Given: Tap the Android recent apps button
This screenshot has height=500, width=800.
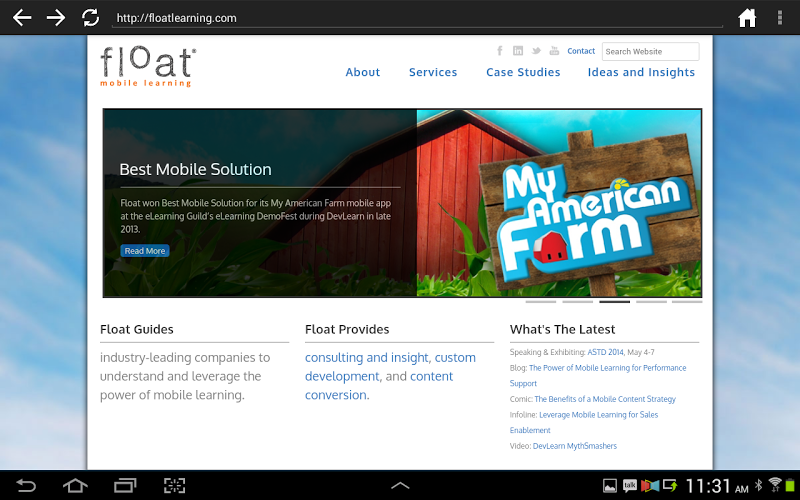Looking at the screenshot, I should 125,485.
